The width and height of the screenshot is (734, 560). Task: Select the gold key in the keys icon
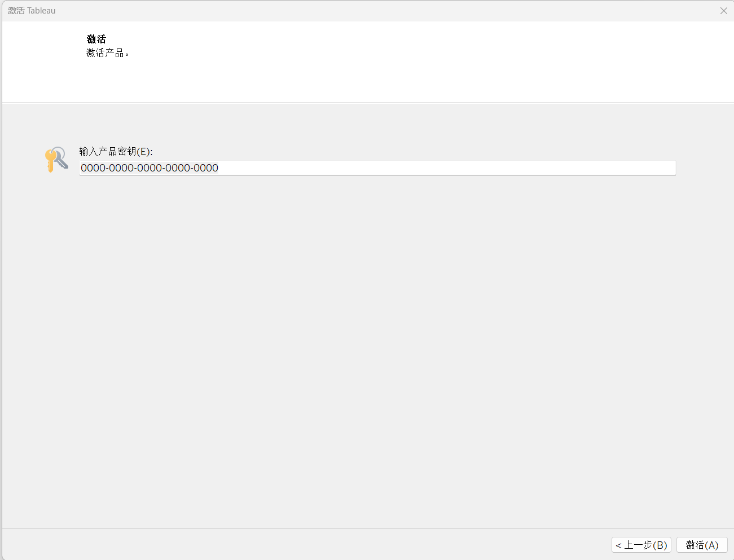click(50, 161)
